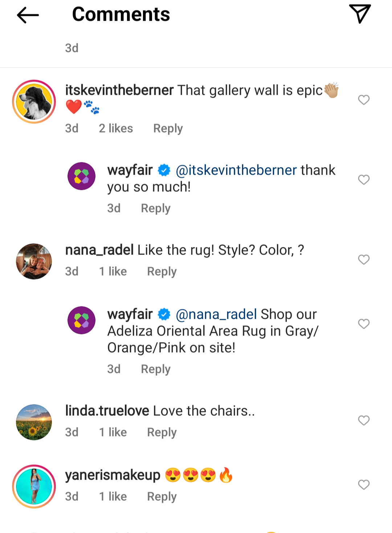The height and width of the screenshot is (533, 392).
Task: Heart wayfair's Adeliza rug reply
Action: [364, 324]
